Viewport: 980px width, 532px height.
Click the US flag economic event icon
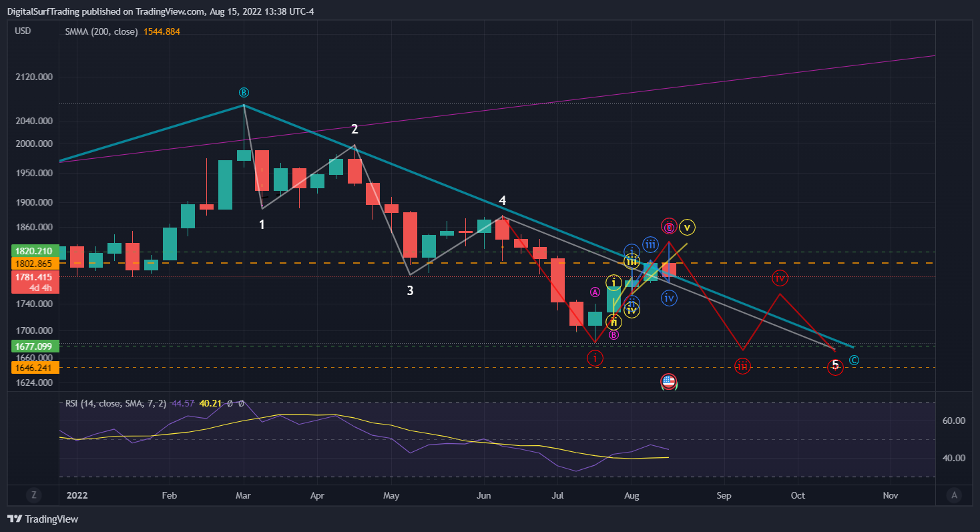pyautogui.click(x=669, y=382)
